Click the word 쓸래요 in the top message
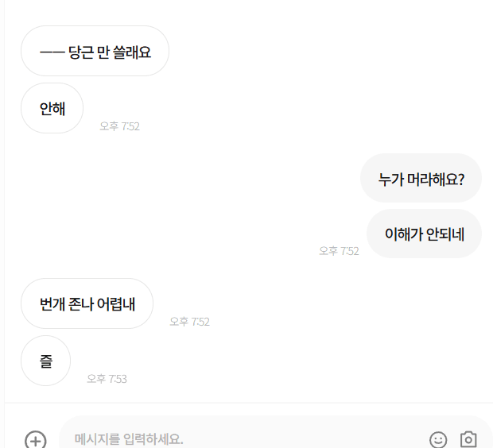 click(132, 52)
